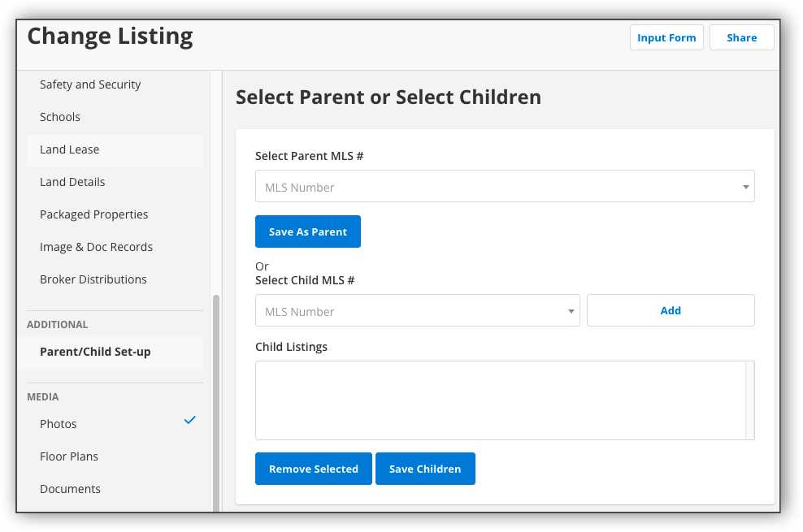Click the Save As Parent button
Viewport: 803px width, 532px height.
(x=307, y=231)
